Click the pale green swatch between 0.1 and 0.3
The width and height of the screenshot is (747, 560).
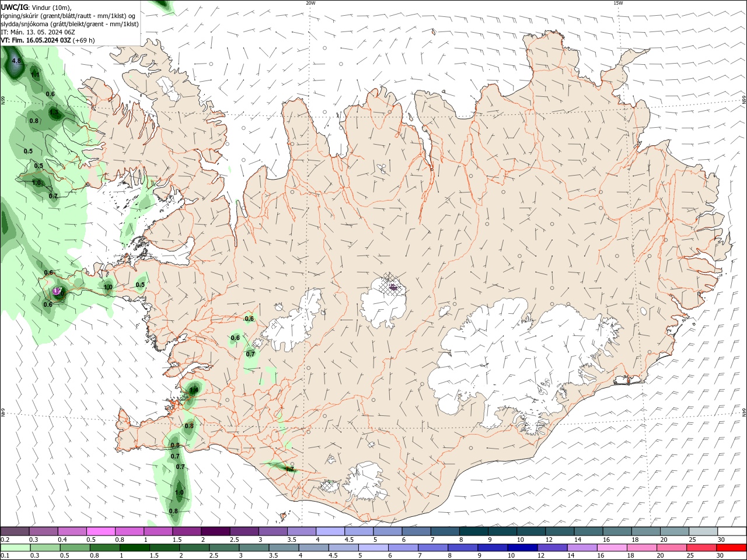[x=15, y=548]
